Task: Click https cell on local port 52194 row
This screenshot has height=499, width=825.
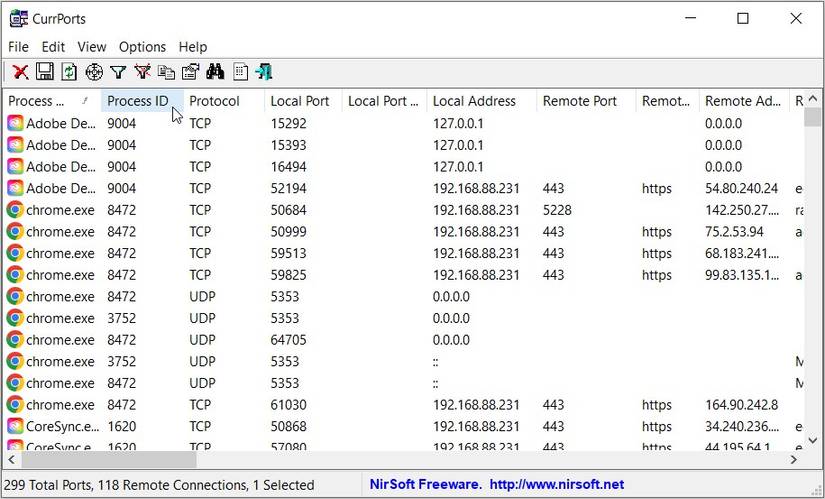Action: (x=657, y=188)
